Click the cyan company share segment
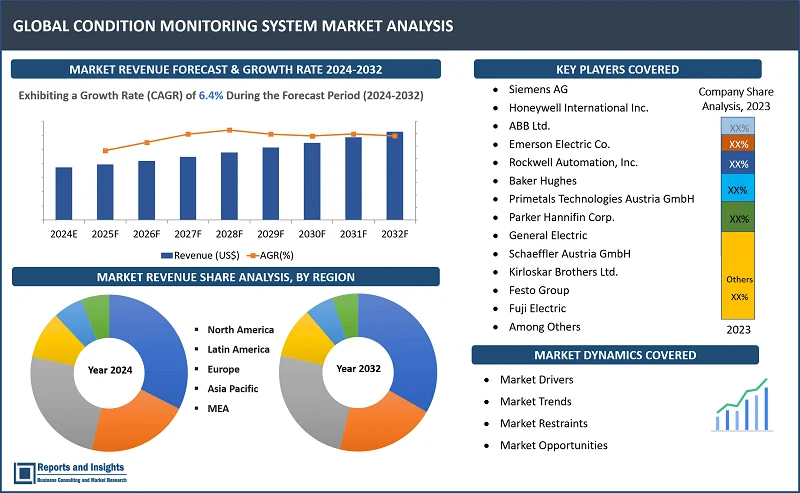The width and height of the screenshot is (800, 493). tap(738, 188)
